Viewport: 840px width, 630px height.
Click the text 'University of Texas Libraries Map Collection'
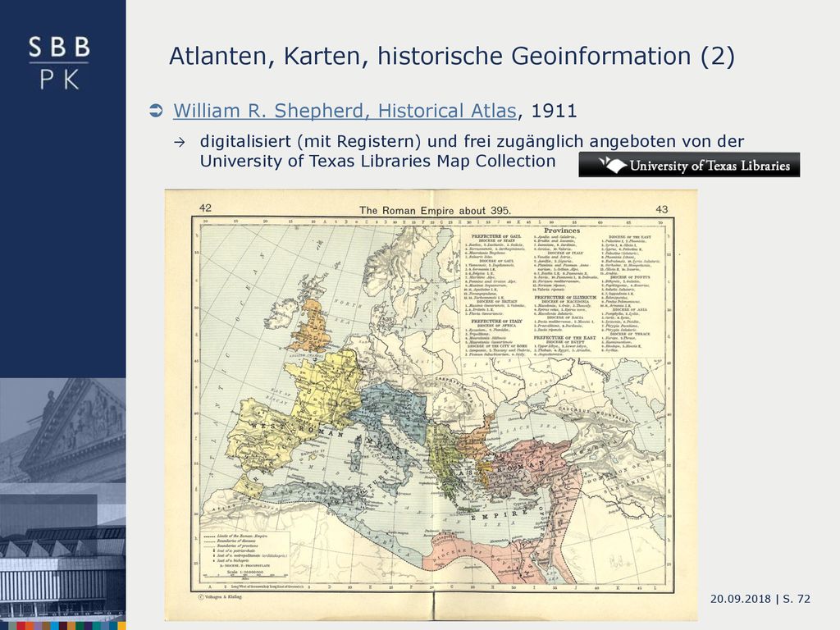point(377,162)
